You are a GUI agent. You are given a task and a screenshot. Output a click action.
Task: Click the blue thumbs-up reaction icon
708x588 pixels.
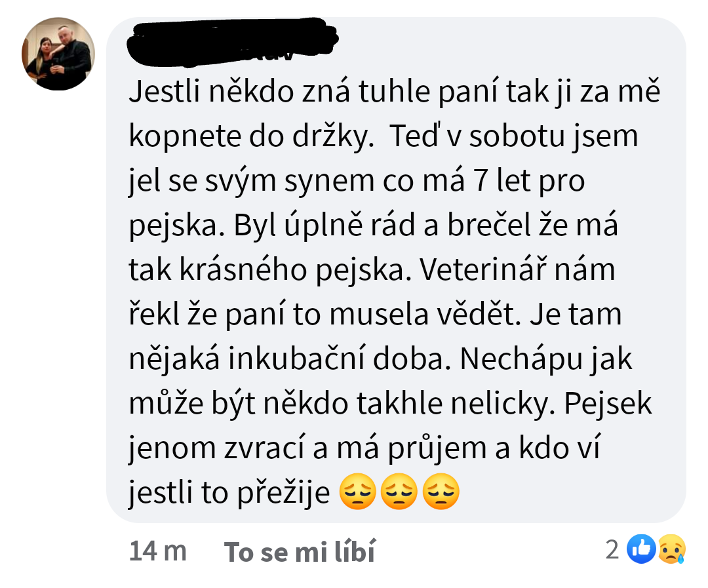(640, 549)
